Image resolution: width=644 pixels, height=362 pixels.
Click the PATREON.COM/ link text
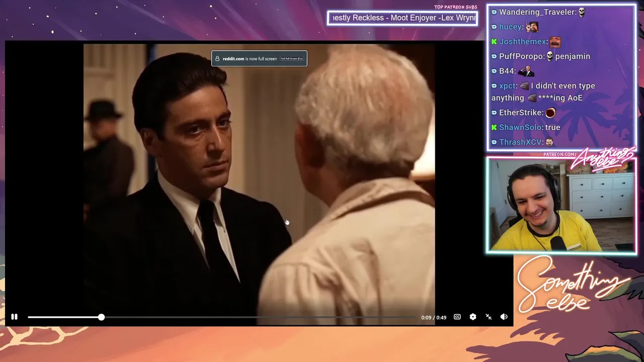tap(559, 154)
